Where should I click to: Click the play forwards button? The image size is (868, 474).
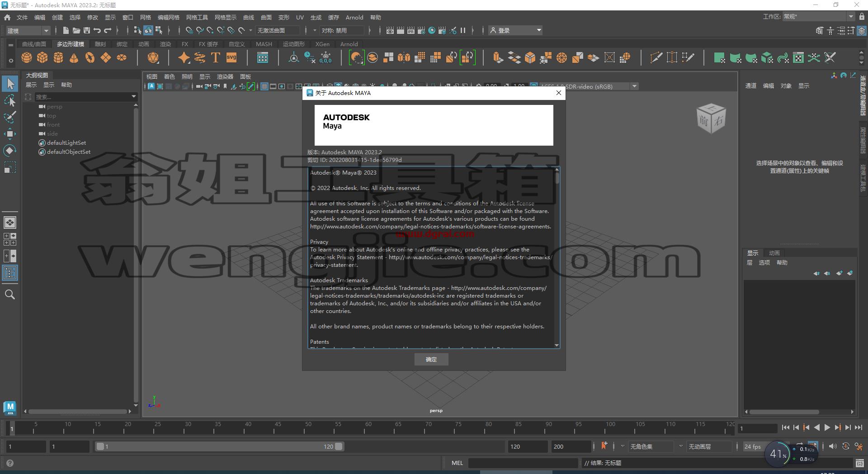tap(827, 427)
